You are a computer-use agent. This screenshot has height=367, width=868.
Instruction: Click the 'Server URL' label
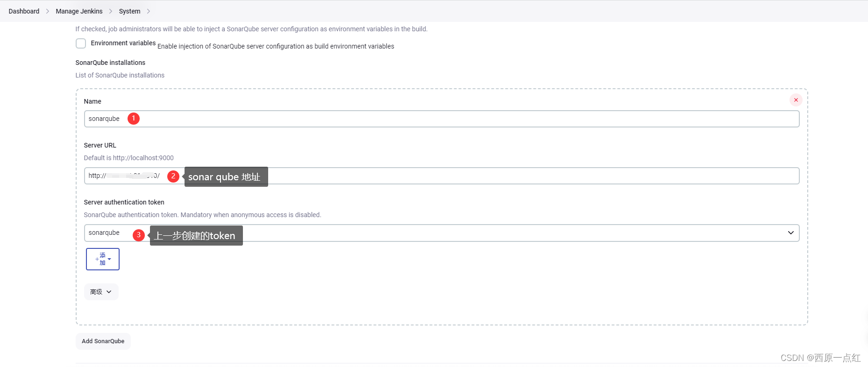point(100,145)
